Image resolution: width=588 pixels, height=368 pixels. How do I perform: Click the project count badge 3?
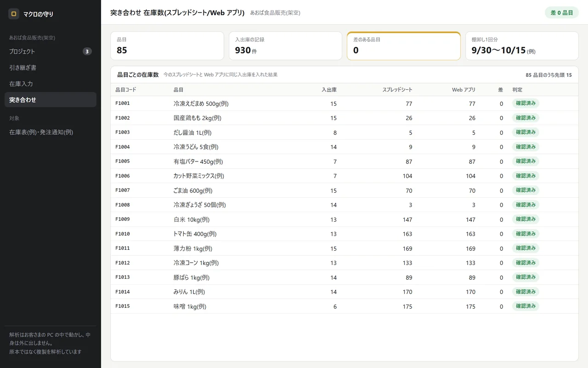87,52
